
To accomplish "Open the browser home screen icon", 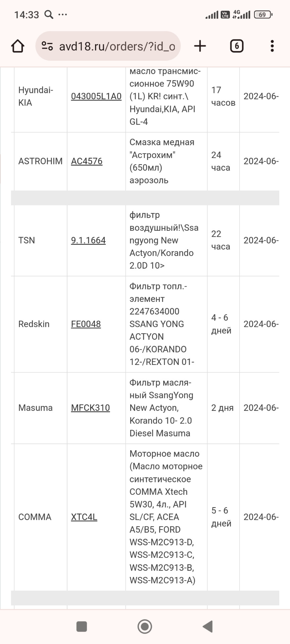I will click(x=17, y=46).
